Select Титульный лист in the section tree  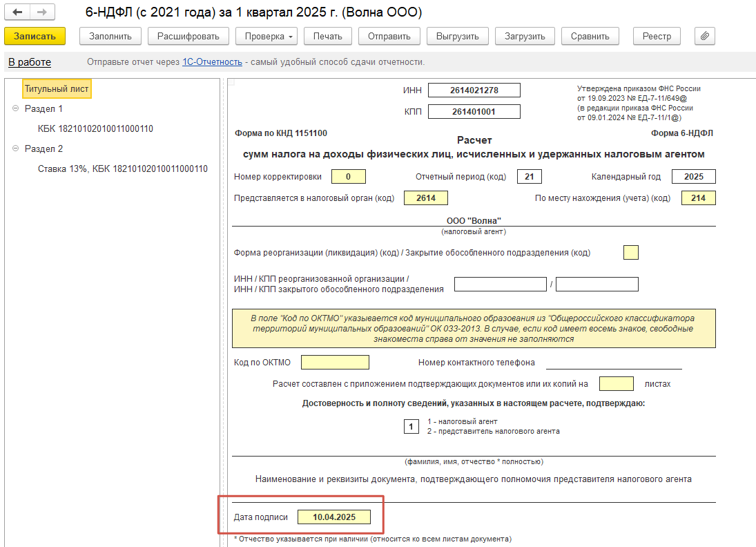tap(57, 89)
